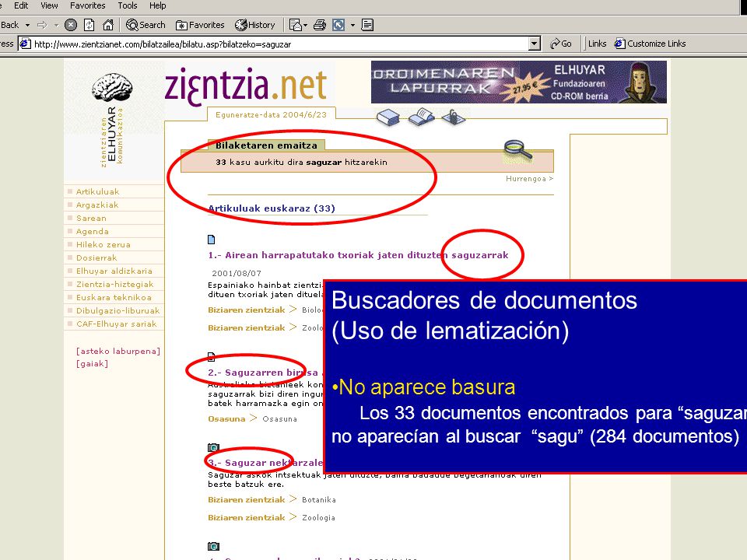
Task: Open Euskara teknikoa sidebar link
Action: coord(114,297)
